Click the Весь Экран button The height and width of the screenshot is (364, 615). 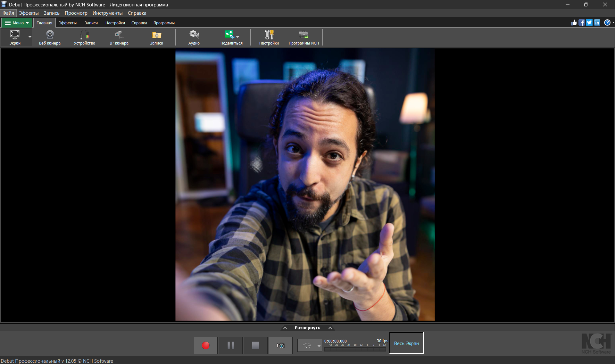click(406, 343)
